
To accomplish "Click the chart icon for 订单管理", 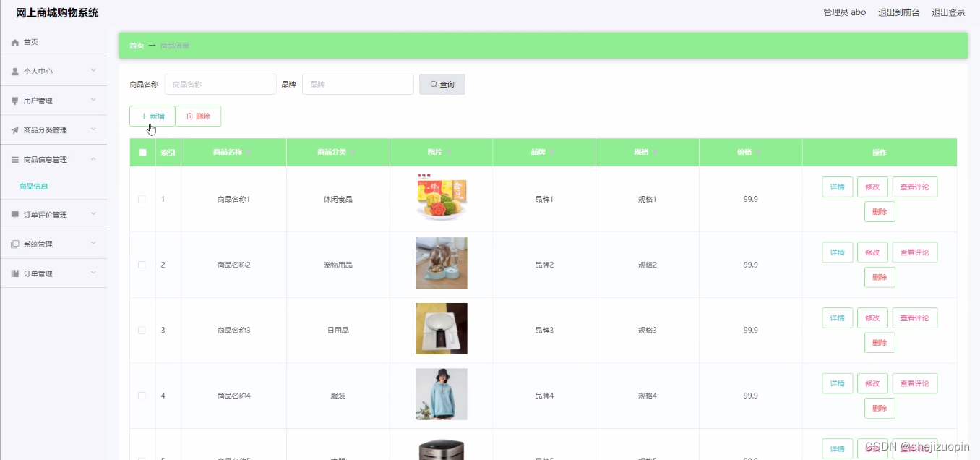I will [15, 273].
